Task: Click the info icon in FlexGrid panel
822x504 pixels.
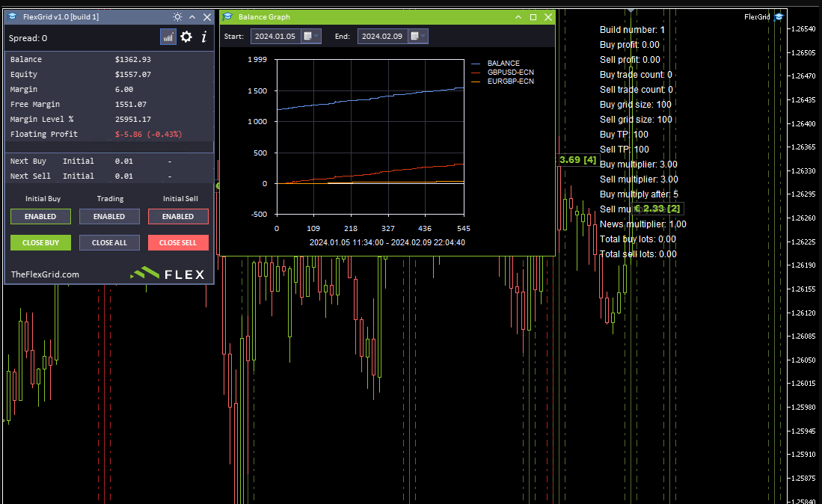Action: tap(203, 37)
